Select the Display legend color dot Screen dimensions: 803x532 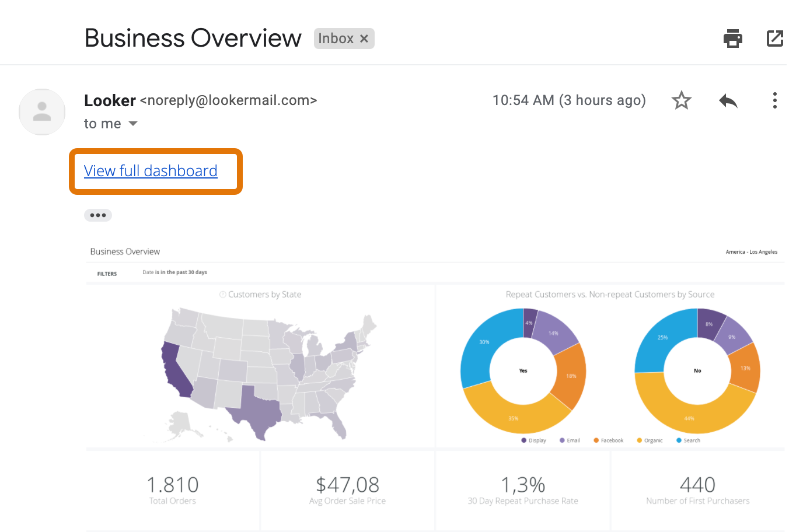pyautogui.click(x=523, y=440)
